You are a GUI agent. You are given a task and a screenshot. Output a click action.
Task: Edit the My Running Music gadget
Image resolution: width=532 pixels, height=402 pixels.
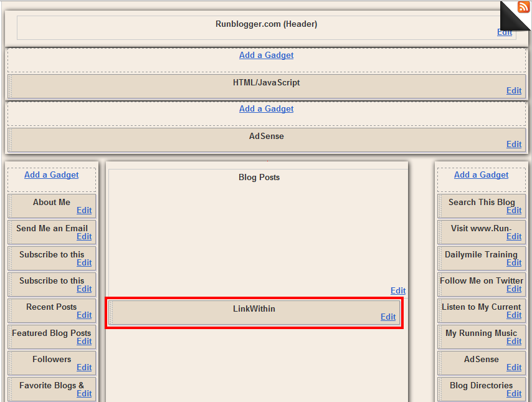coord(514,341)
